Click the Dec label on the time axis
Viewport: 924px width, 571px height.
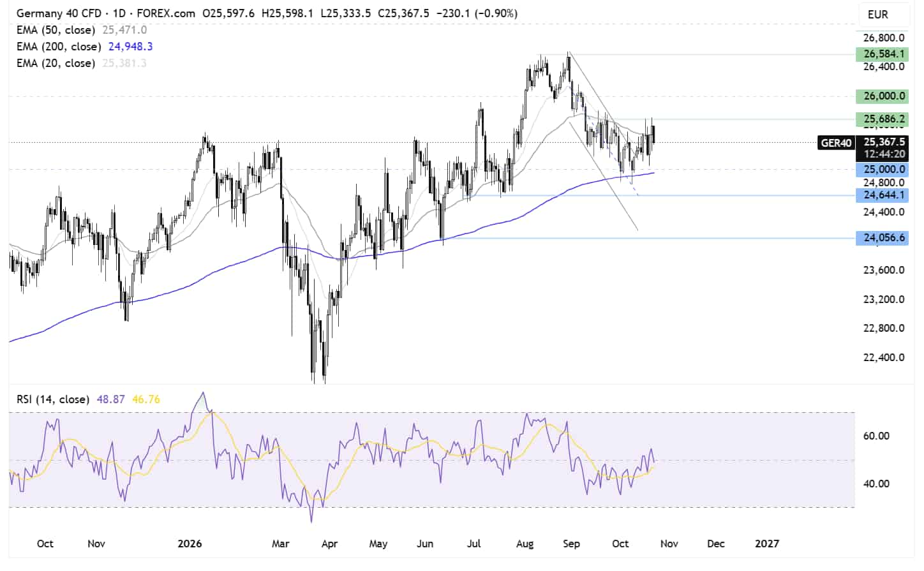point(716,544)
